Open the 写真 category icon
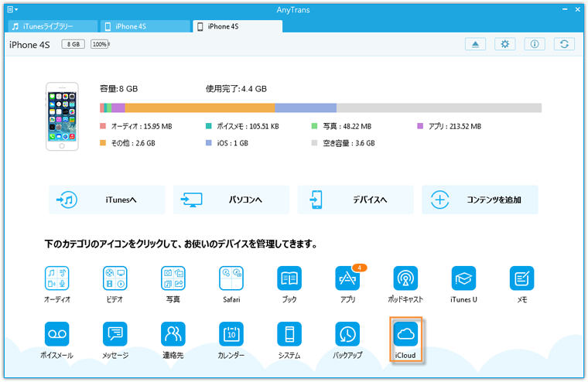 (x=173, y=278)
